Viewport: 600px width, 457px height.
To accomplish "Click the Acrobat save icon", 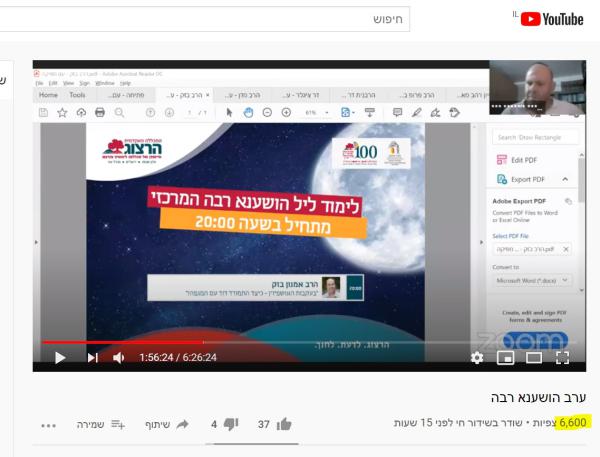I will tap(43, 113).
